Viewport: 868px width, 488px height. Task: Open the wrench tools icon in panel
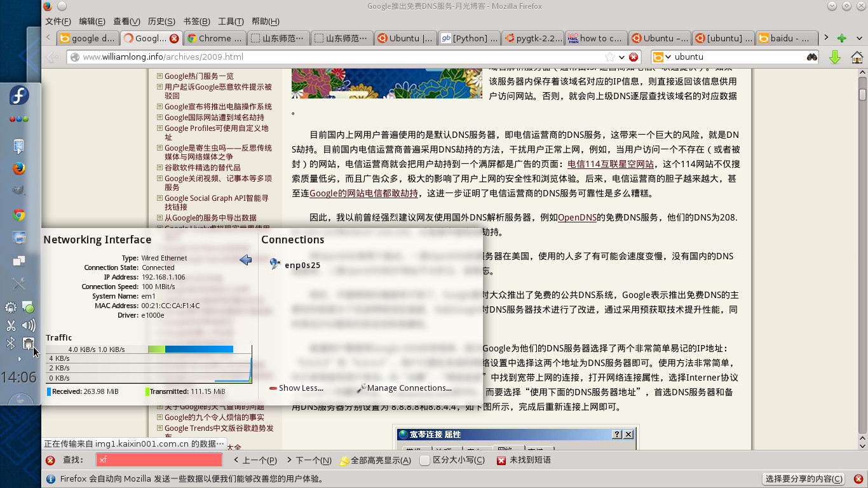point(19,284)
